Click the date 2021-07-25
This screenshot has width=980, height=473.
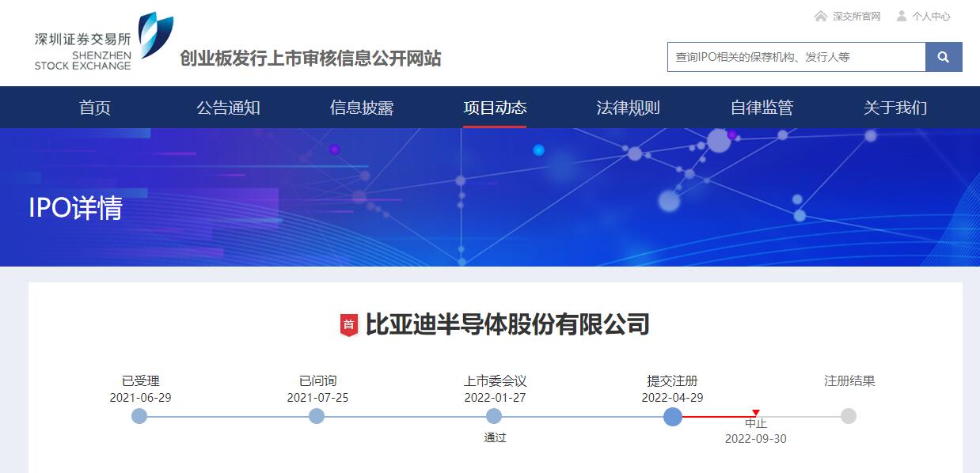(317, 398)
